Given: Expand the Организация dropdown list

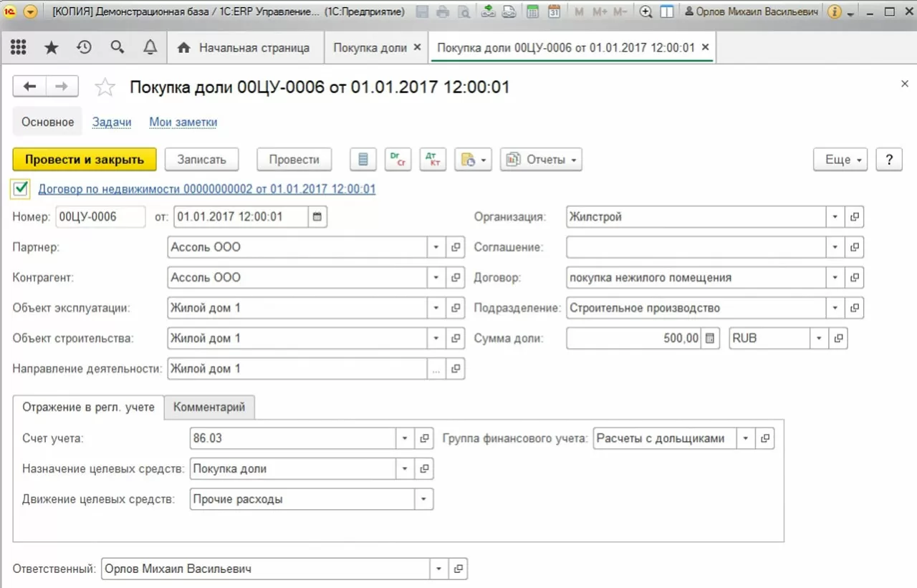Looking at the screenshot, I should pos(836,217).
